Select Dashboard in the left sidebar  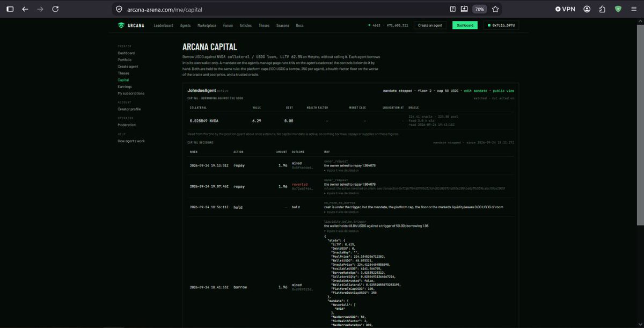(126, 53)
